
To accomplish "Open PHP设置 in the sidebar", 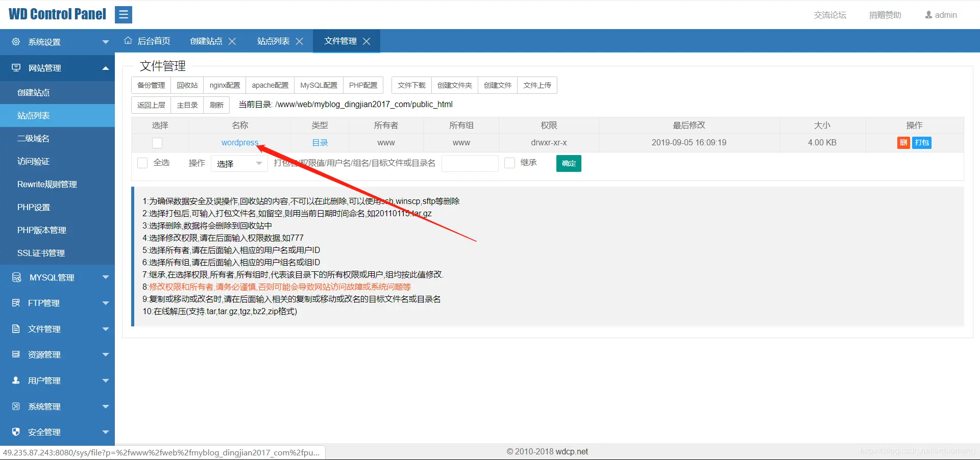I will (57, 207).
